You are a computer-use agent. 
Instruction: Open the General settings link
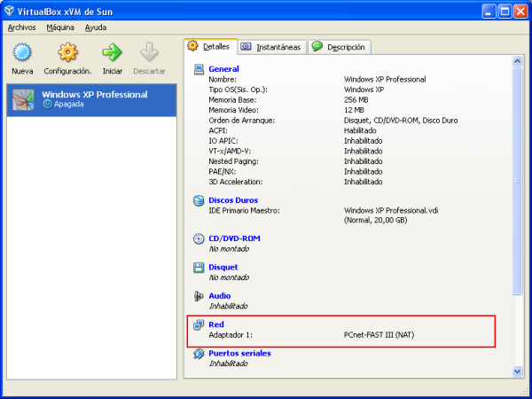pyautogui.click(x=223, y=69)
